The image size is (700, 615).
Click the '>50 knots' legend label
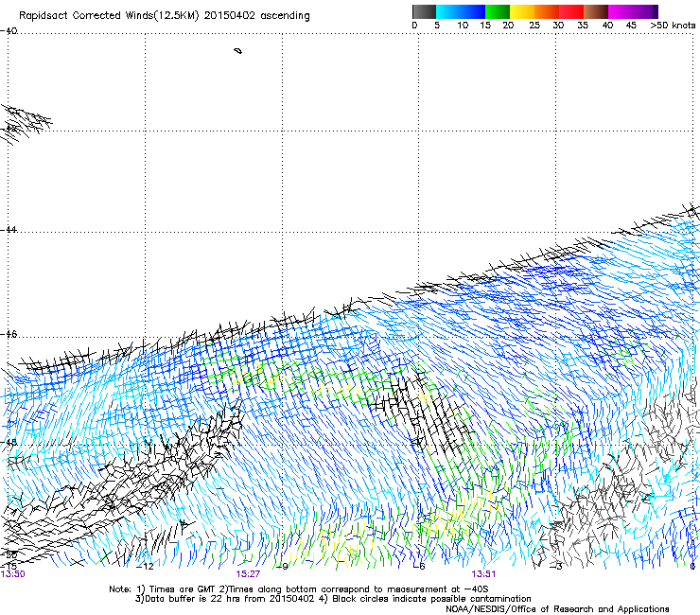[x=673, y=26]
